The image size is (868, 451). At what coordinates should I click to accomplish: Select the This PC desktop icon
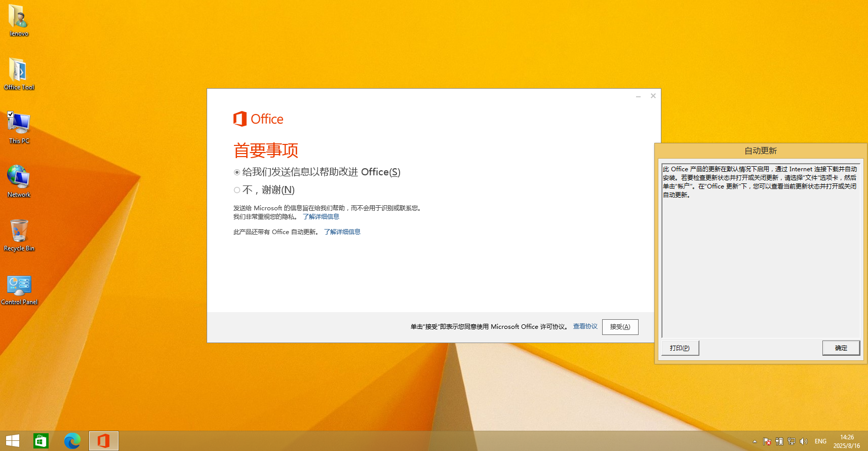click(x=19, y=125)
